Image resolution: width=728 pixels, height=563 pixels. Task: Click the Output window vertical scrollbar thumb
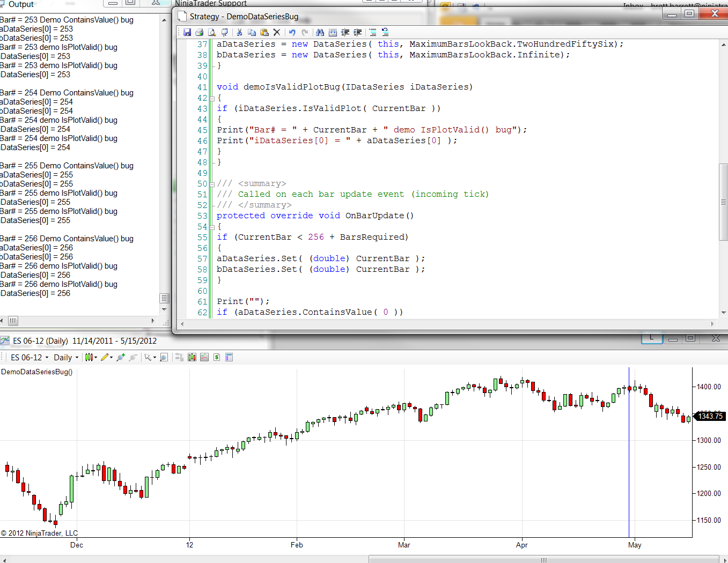click(x=164, y=298)
